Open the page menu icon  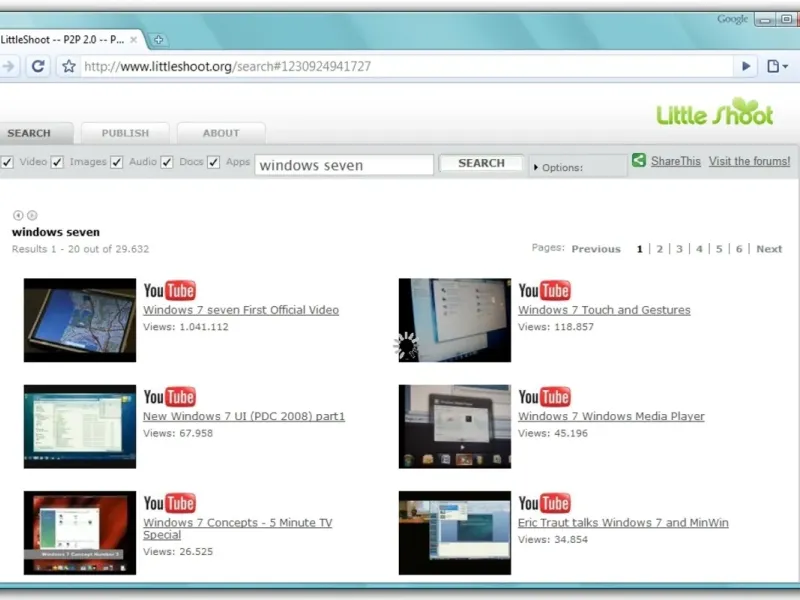tap(778, 66)
